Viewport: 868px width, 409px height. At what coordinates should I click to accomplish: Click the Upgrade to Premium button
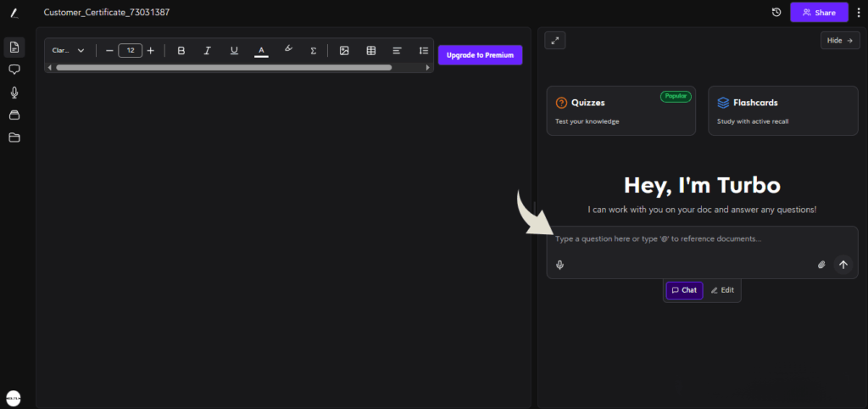pos(481,55)
